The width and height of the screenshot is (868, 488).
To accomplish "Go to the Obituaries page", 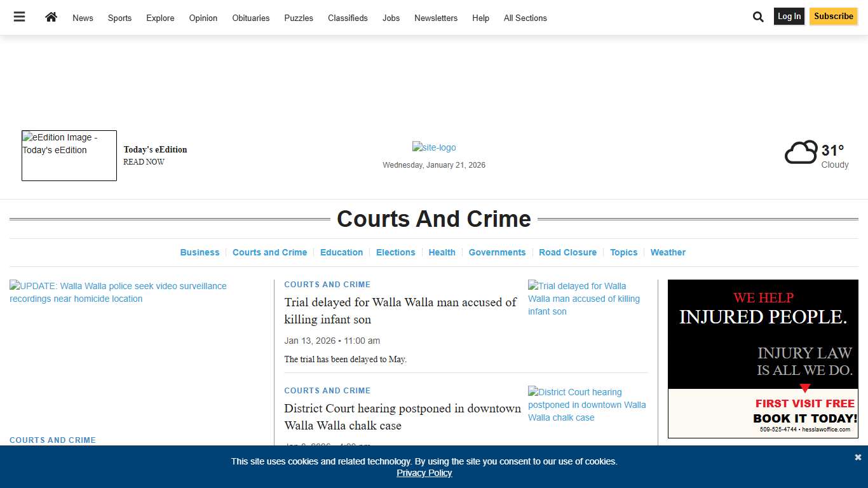I will tap(250, 18).
